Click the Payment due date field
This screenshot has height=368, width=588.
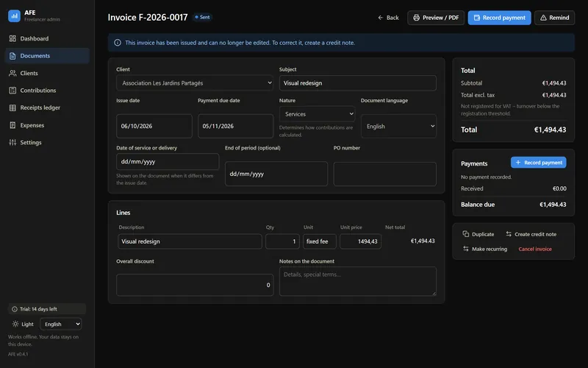235,126
